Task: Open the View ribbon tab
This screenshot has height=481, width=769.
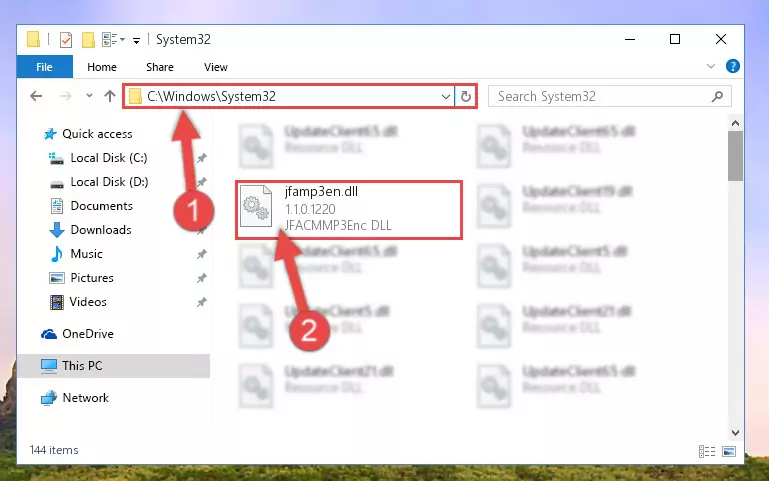Action: pos(216,67)
